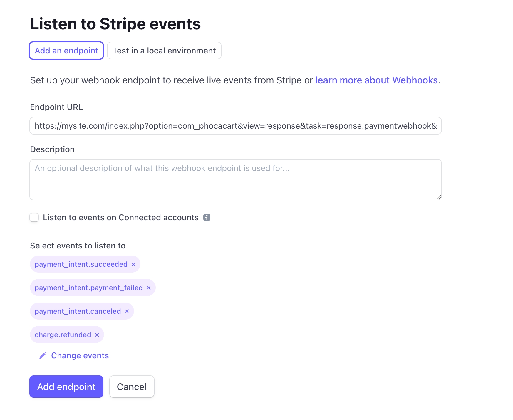Remove the payment_intent.canceled event chip

(x=127, y=311)
